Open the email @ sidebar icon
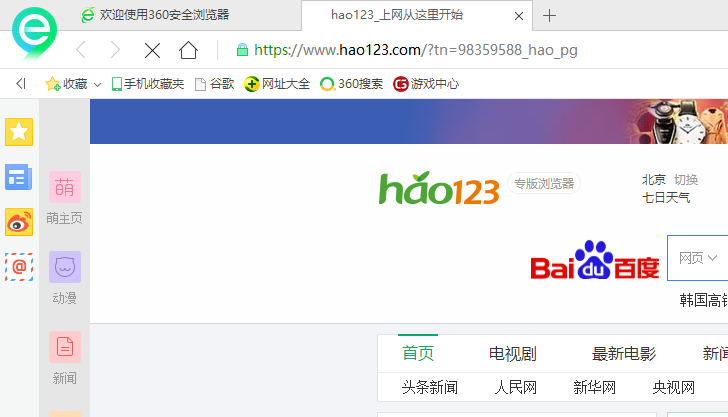Screen dimensions: 728x417 click(19, 267)
